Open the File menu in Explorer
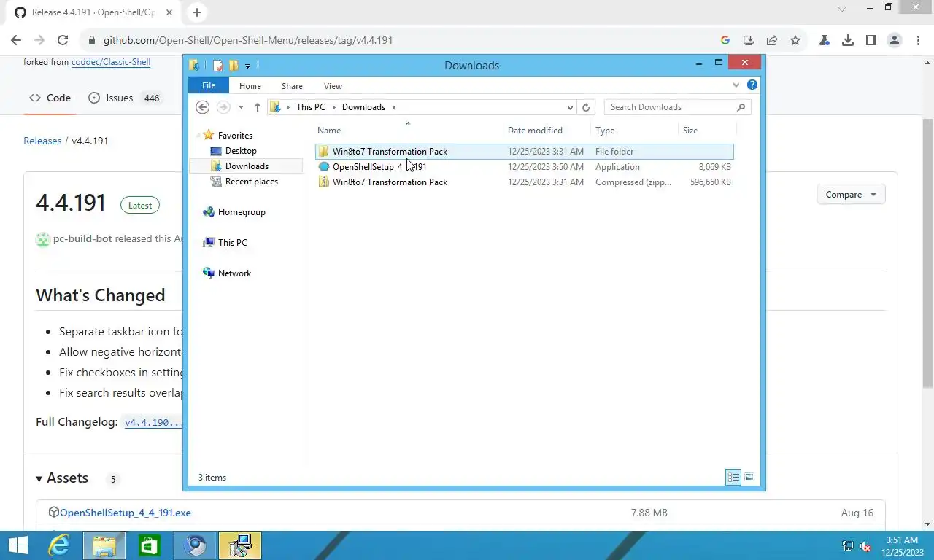This screenshot has width=934, height=560. click(209, 85)
